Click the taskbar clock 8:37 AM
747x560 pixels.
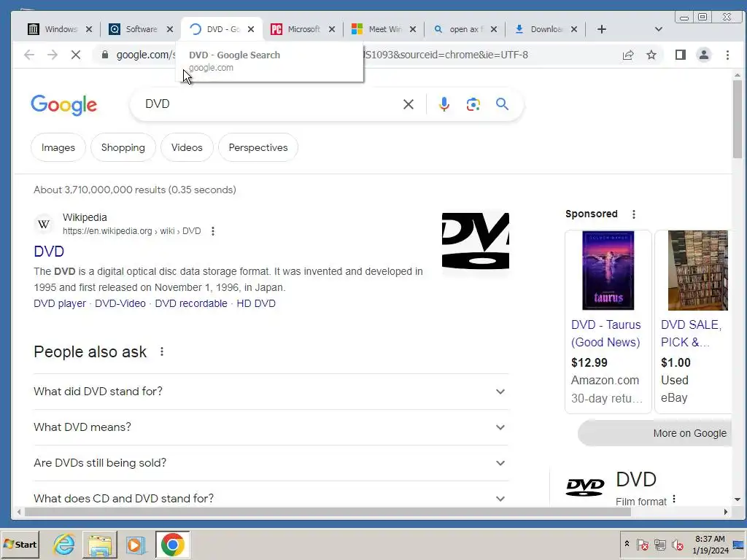tap(710, 539)
